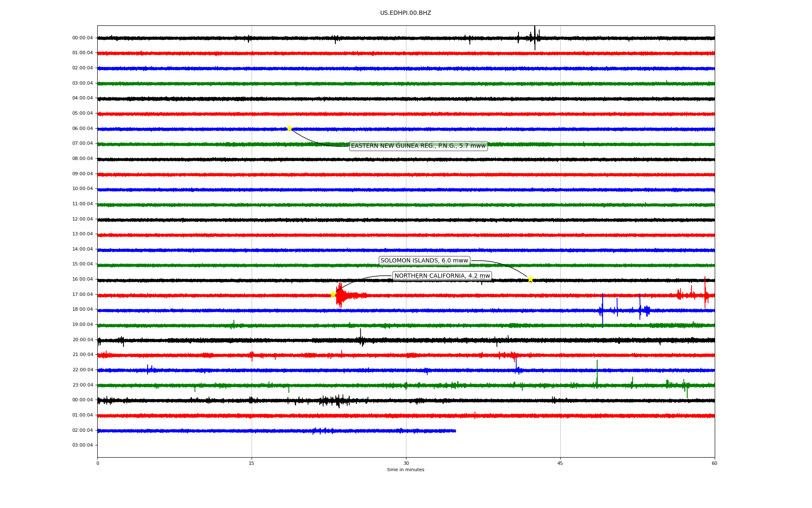Click the 60 minute x-axis tick label

point(714,463)
